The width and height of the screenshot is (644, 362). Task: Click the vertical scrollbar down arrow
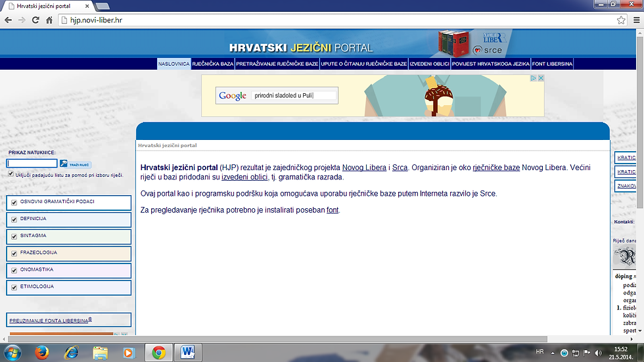pos(640,331)
